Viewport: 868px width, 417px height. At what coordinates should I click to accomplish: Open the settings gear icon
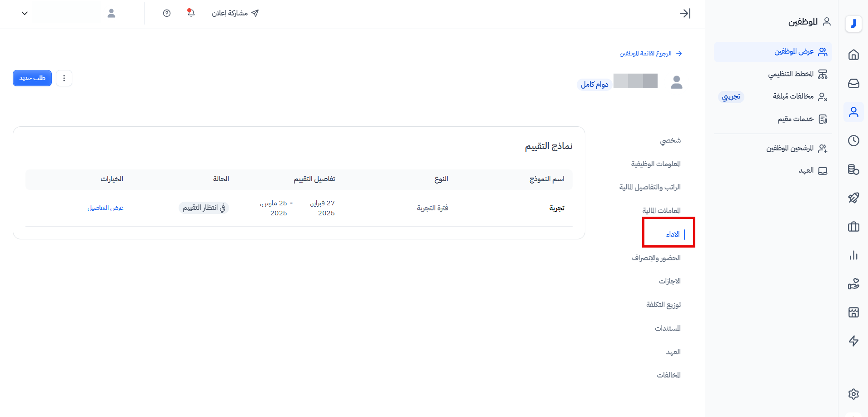coord(853,394)
